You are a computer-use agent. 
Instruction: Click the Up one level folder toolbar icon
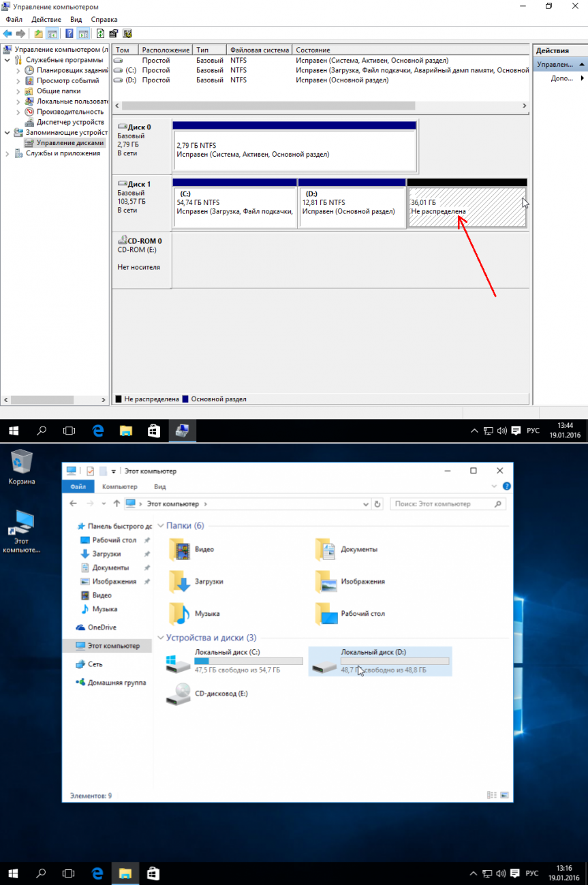(x=38, y=33)
